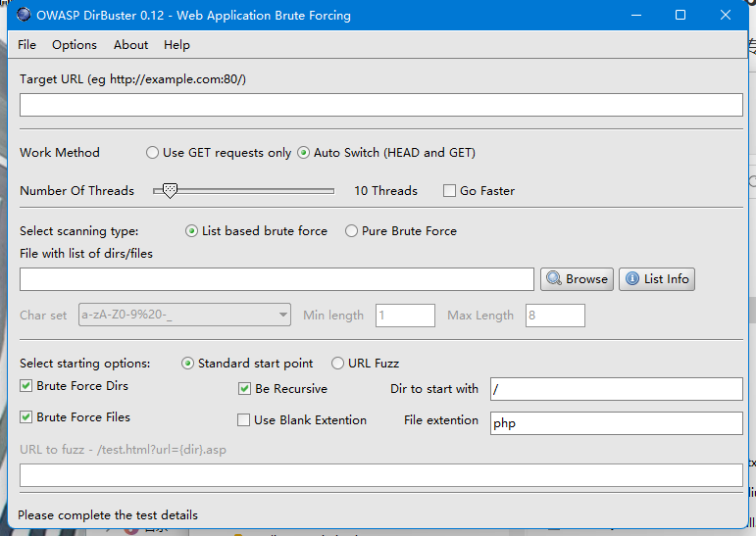This screenshot has height=536, width=756.
Task: Click the DirBuster app icon in title bar
Action: coord(24,15)
